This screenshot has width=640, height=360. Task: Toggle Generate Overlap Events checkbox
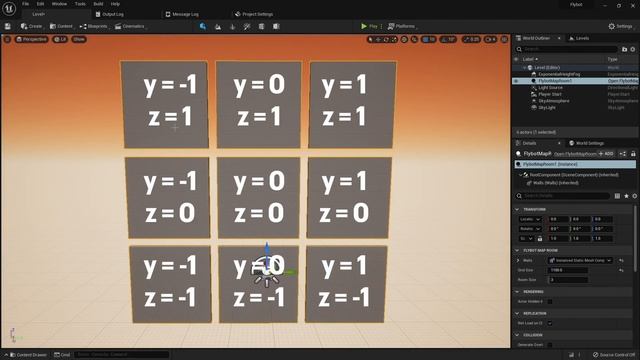(x=550, y=345)
